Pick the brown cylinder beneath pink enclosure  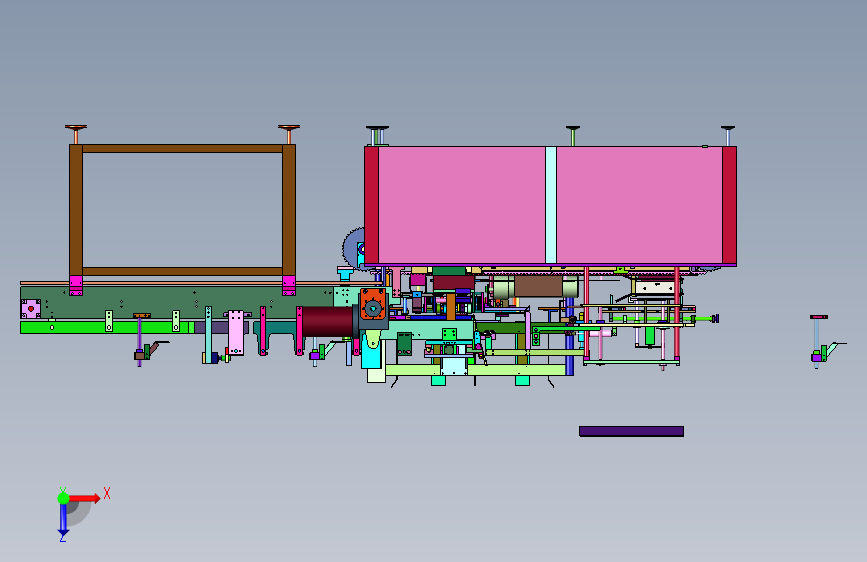(x=538, y=287)
